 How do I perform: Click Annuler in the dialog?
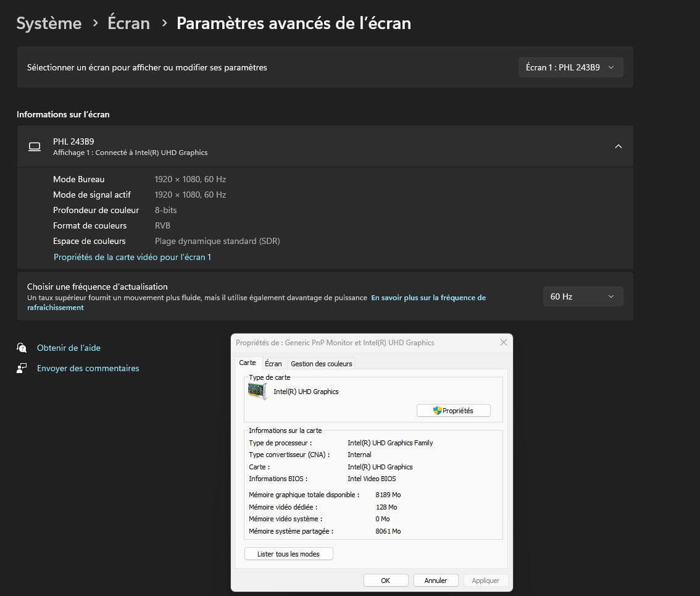pyautogui.click(x=436, y=581)
